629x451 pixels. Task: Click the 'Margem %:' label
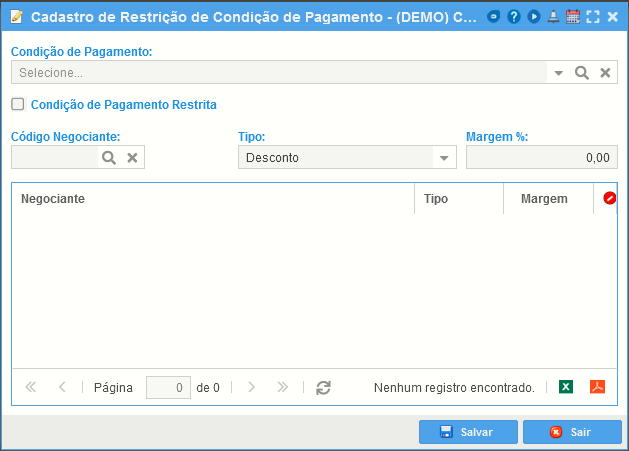(497, 137)
